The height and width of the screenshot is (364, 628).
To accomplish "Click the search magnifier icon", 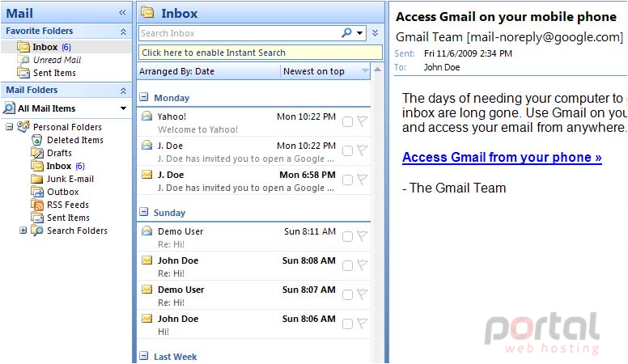I will [x=346, y=33].
